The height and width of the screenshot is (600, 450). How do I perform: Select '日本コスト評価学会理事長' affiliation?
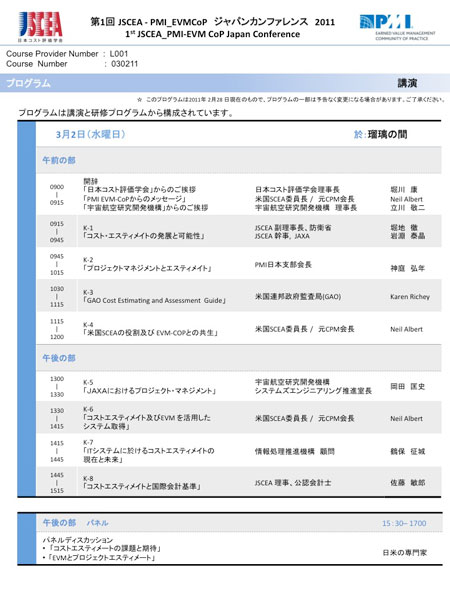tap(297, 190)
